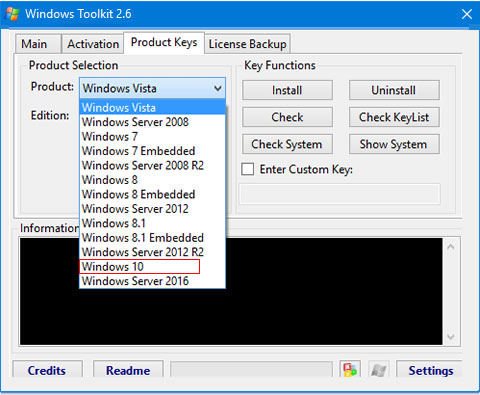Click the Check button
Image resolution: width=480 pixels, height=395 pixels.
pyautogui.click(x=287, y=117)
